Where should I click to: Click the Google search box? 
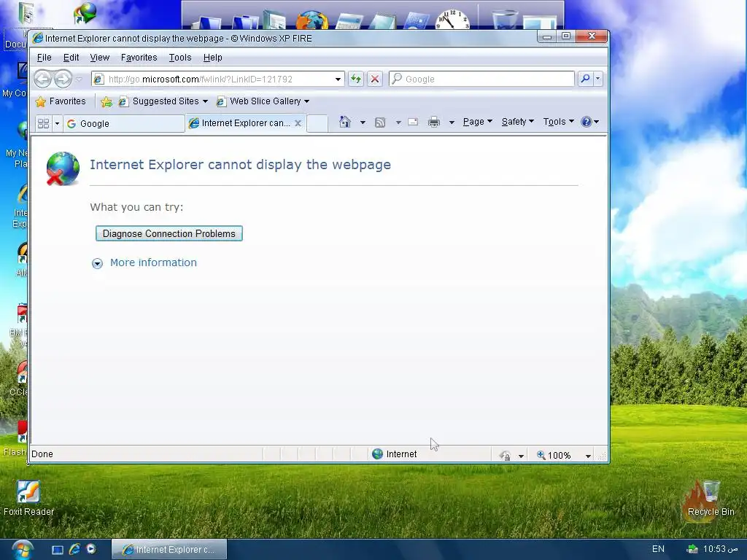[x=481, y=79]
